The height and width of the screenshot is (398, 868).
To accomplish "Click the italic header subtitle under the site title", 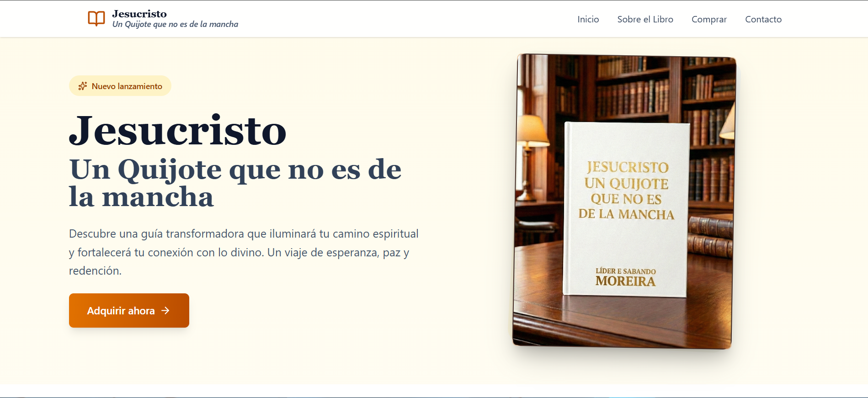I will [x=175, y=24].
